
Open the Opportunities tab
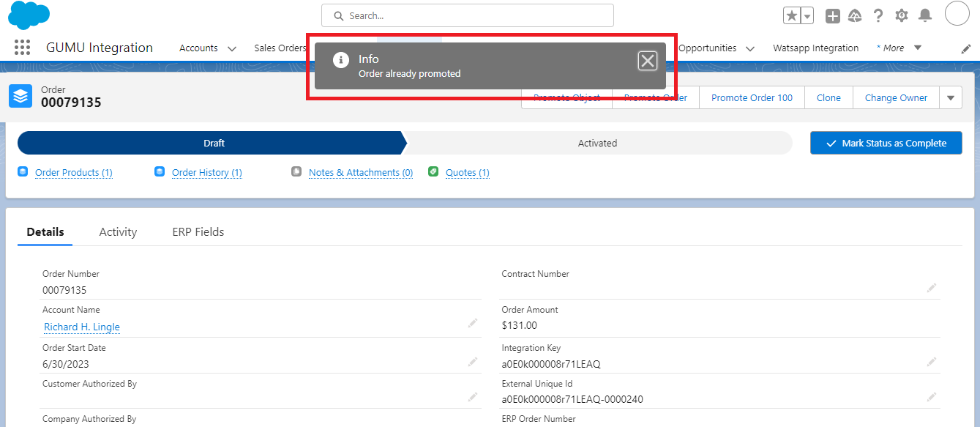[707, 48]
